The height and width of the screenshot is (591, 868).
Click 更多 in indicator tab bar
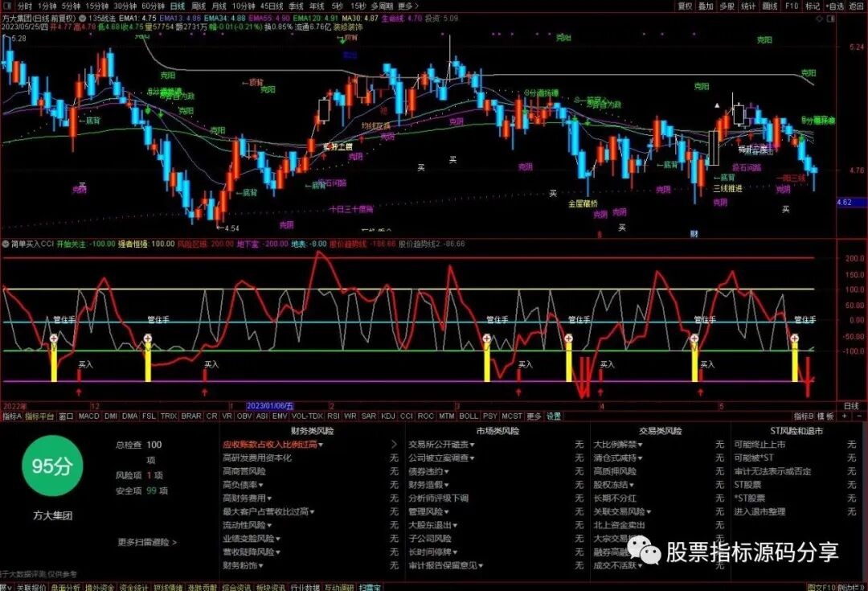tap(534, 416)
